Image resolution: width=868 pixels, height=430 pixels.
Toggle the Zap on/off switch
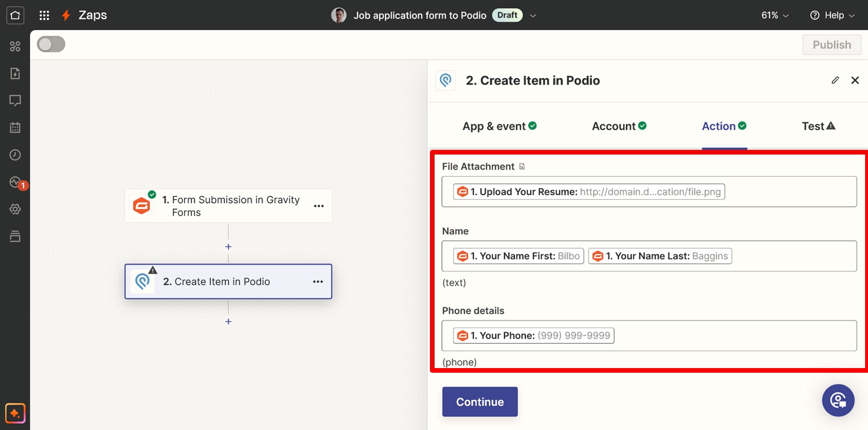click(51, 45)
